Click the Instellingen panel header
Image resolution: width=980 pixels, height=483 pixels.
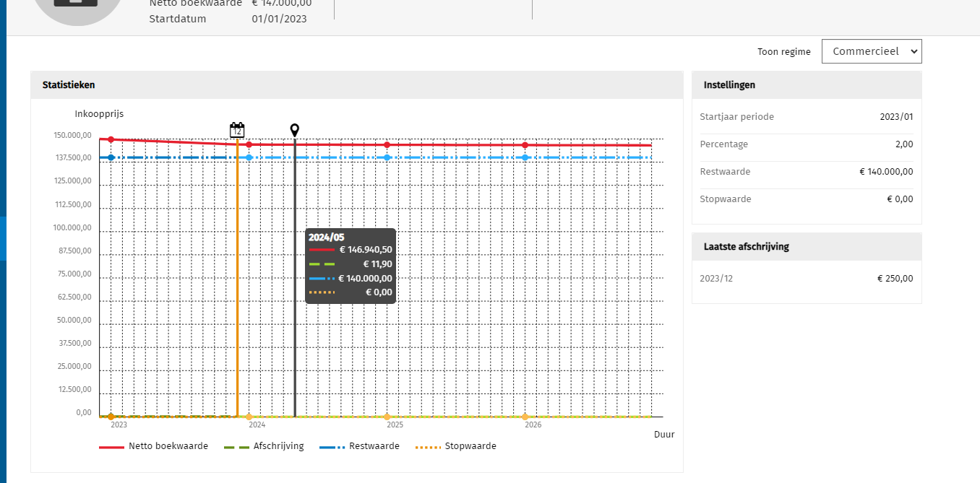coord(807,85)
